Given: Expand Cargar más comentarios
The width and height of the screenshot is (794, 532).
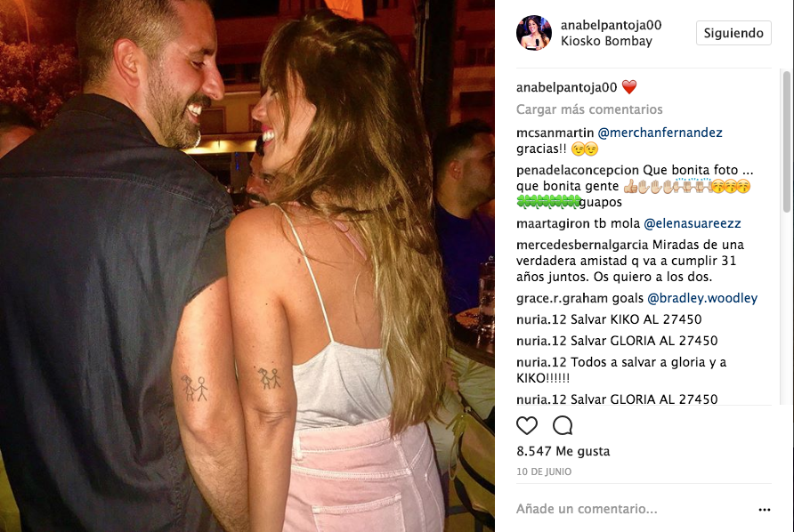Looking at the screenshot, I should [x=589, y=109].
